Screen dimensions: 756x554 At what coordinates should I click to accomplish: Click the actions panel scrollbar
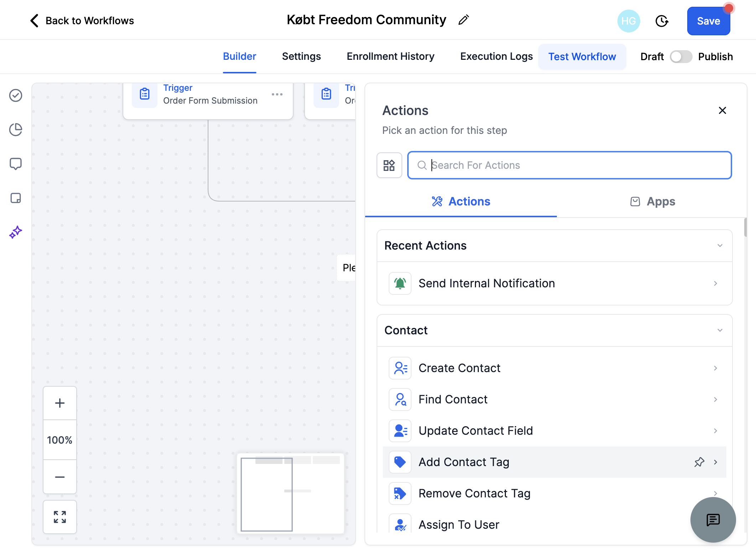745,228
